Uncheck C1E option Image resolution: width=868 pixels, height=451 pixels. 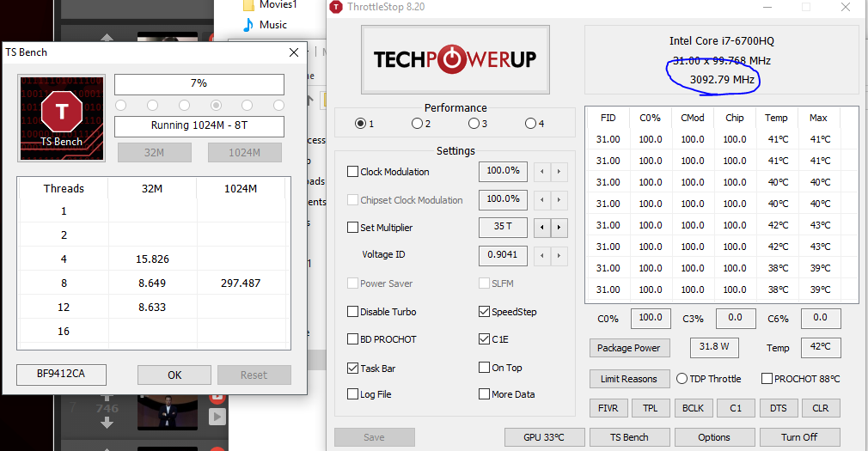coord(485,339)
